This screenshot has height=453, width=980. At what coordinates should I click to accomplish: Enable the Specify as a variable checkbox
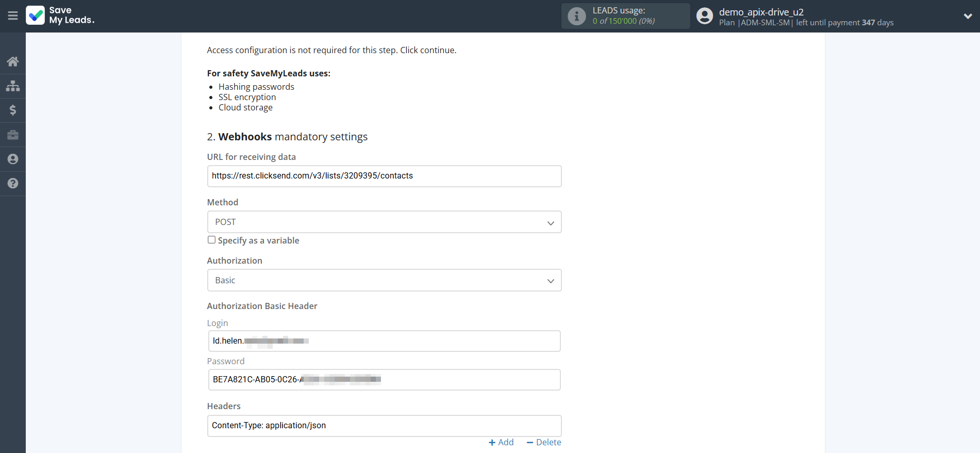pos(211,240)
